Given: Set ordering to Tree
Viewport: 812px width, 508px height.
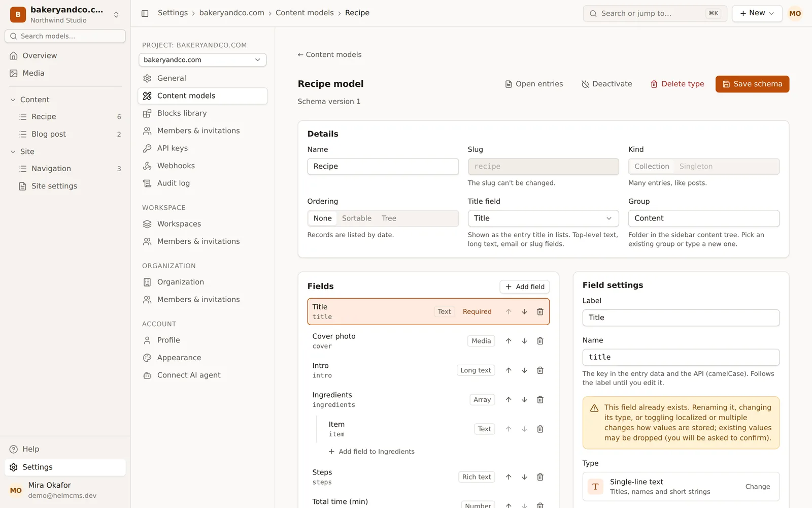Looking at the screenshot, I should click(x=389, y=218).
